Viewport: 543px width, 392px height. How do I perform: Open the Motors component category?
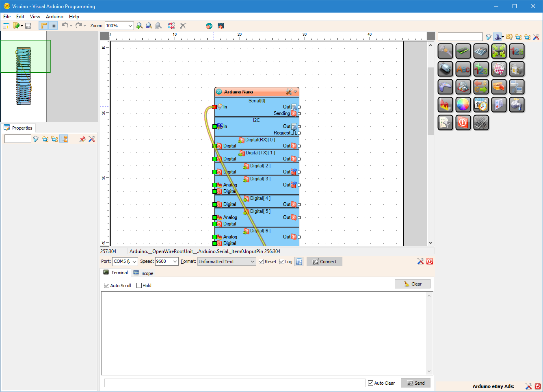click(x=446, y=69)
